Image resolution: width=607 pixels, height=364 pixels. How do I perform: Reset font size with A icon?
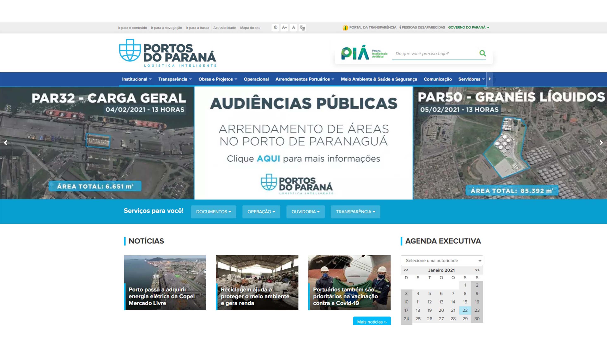[293, 27]
